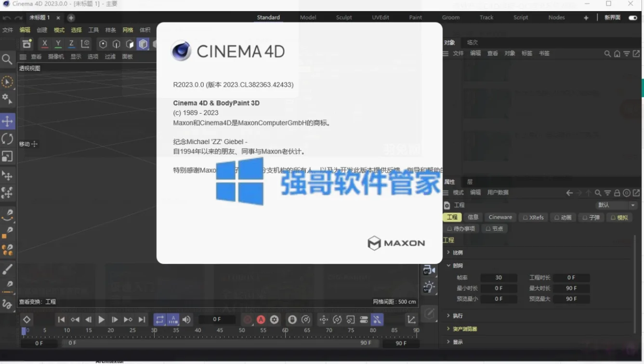Image resolution: width=644 pixels, height=364 pixels.
Task: Switch to the Nodes layout tab
Action: click(556, 17)
